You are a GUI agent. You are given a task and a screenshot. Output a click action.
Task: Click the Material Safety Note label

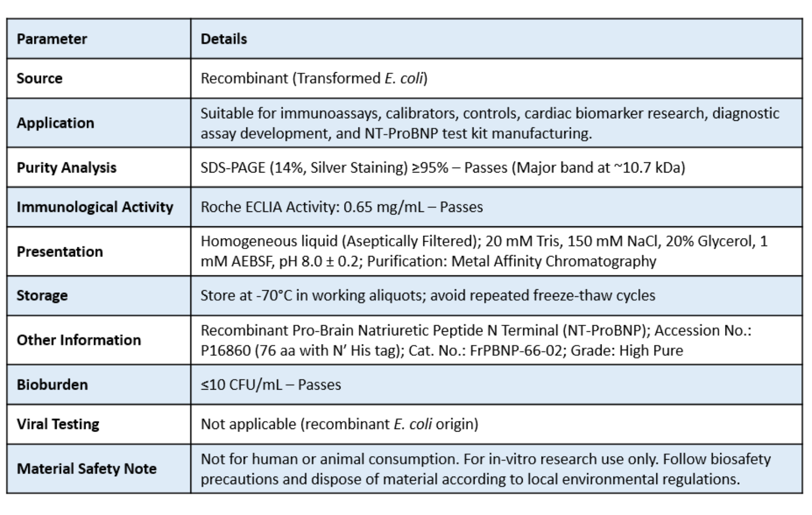pos(87,468)
